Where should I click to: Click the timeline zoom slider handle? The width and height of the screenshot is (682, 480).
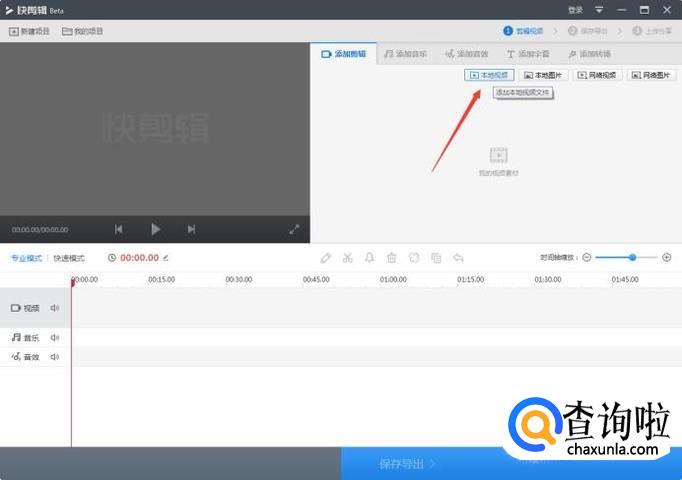pyautogui.click(x=632, y=257)
